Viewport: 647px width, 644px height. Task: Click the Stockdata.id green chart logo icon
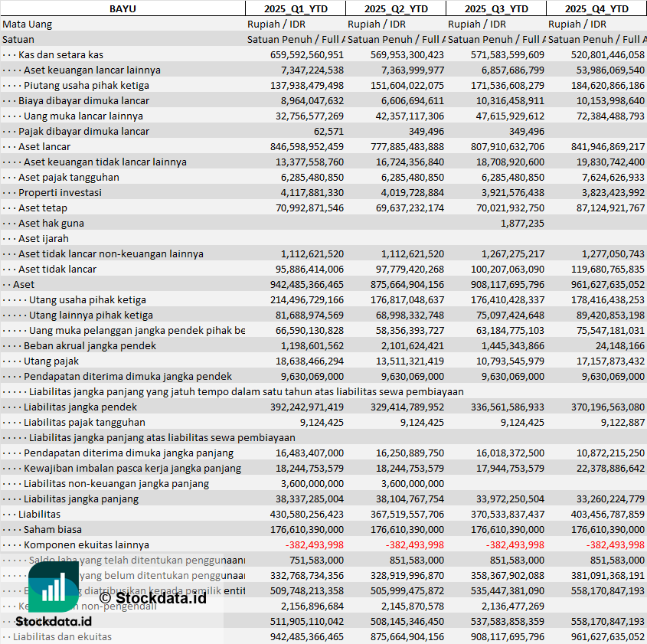pyautogui.click(x=53, y=587)
